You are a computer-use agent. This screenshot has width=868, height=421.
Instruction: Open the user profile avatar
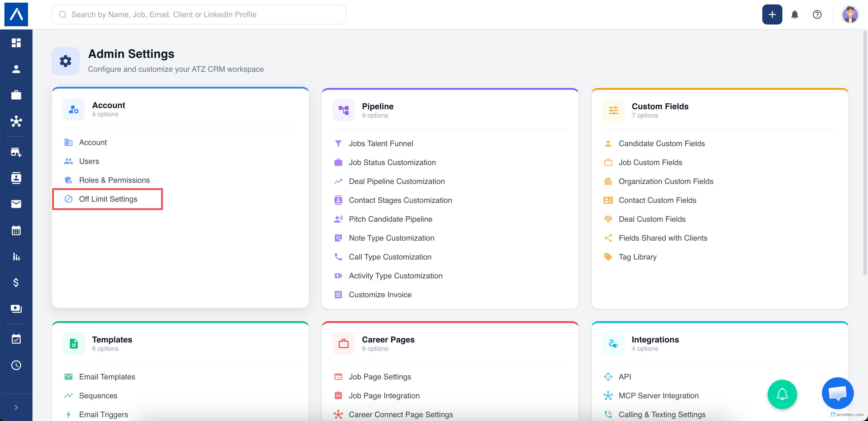(850, 14)
